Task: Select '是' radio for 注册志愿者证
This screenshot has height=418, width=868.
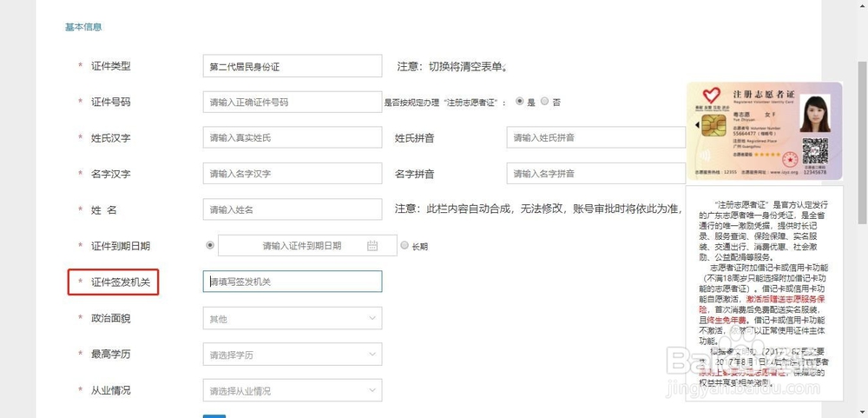Action: click(520, 102)
